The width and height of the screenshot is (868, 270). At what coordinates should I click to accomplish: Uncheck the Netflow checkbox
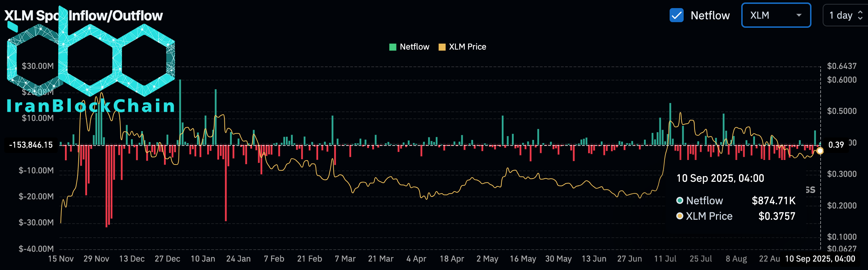[x=676, y=15]
